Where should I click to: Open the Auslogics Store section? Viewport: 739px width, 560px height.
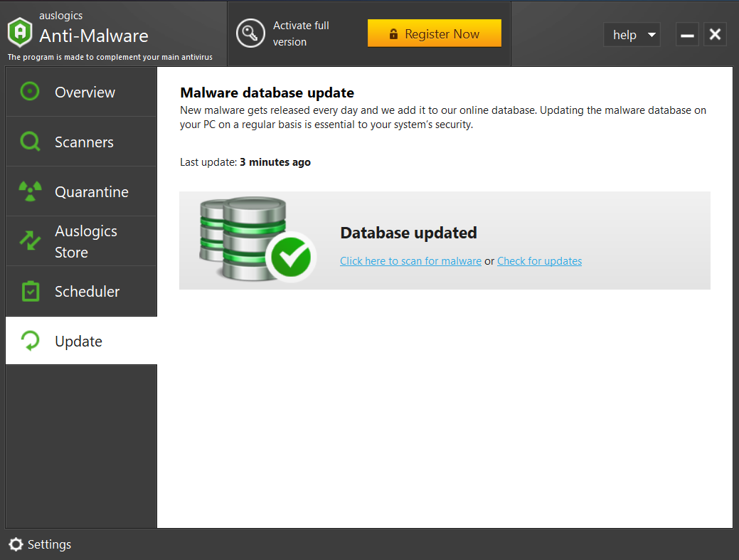[81, 241]
